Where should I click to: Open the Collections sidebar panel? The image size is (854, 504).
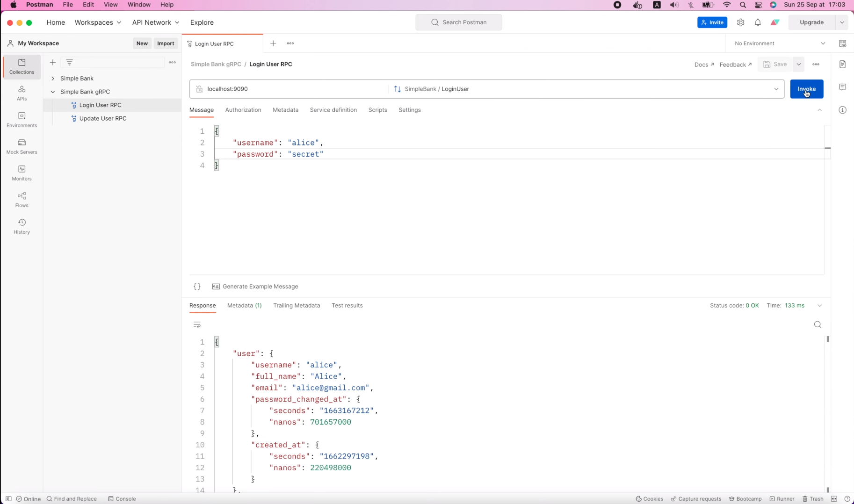point(22,66)
